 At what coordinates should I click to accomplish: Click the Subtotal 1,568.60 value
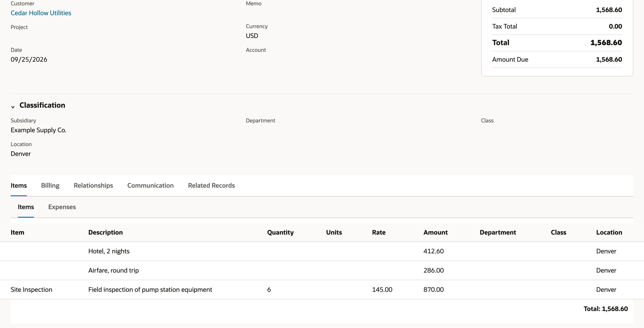click(x=609, y=10)
